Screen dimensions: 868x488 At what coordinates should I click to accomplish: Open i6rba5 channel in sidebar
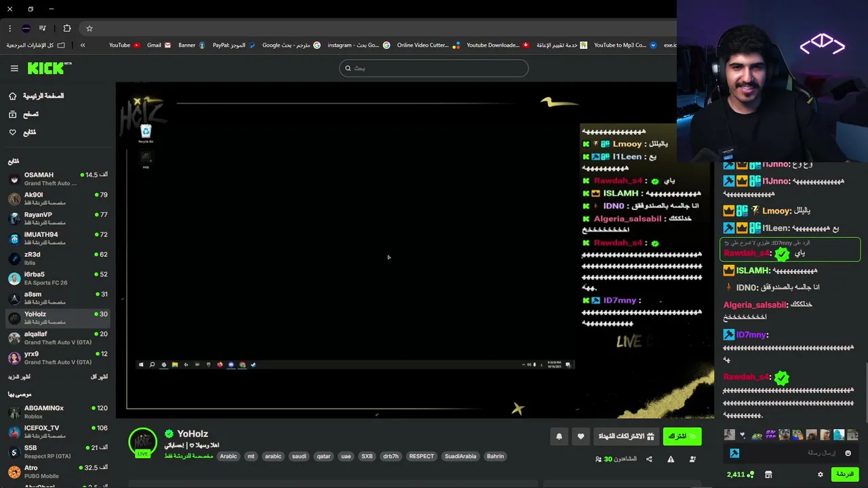point(58,278)
